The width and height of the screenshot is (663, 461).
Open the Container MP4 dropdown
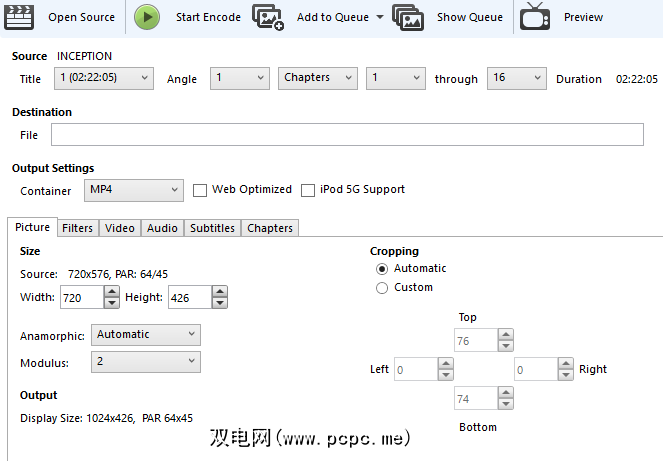pos(133,190)
